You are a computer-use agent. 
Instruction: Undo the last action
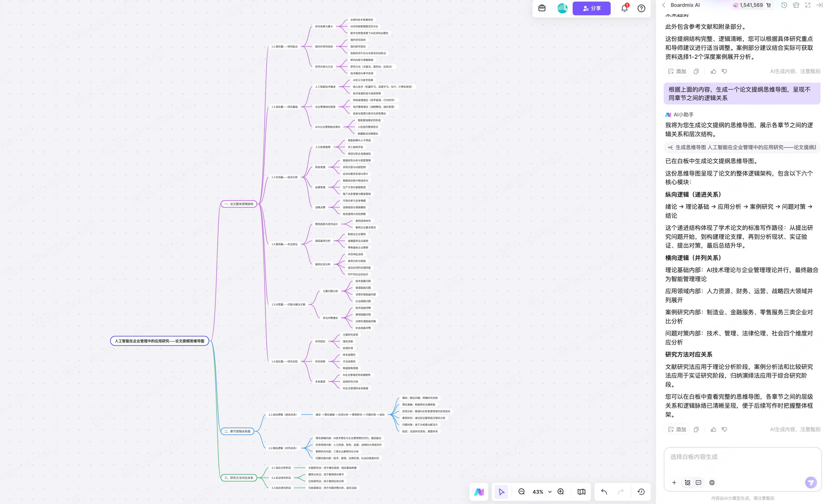click(604, 492)
